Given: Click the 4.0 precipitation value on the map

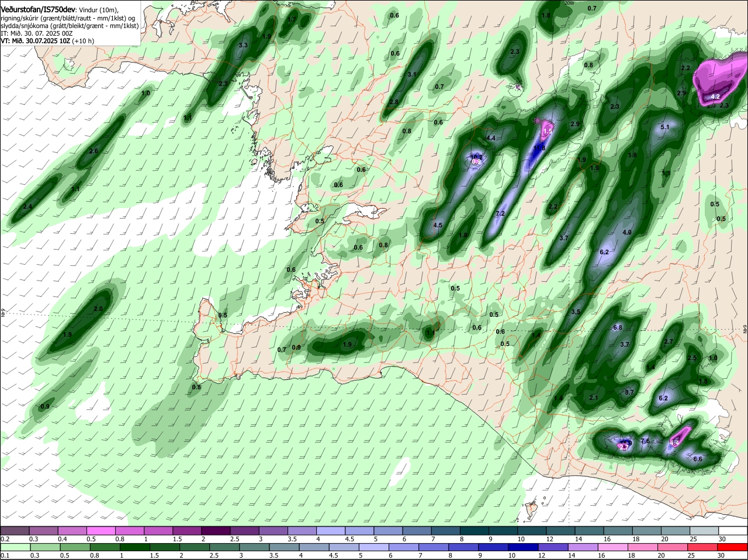Looking at the screenshot, I should tap(627, 232).
